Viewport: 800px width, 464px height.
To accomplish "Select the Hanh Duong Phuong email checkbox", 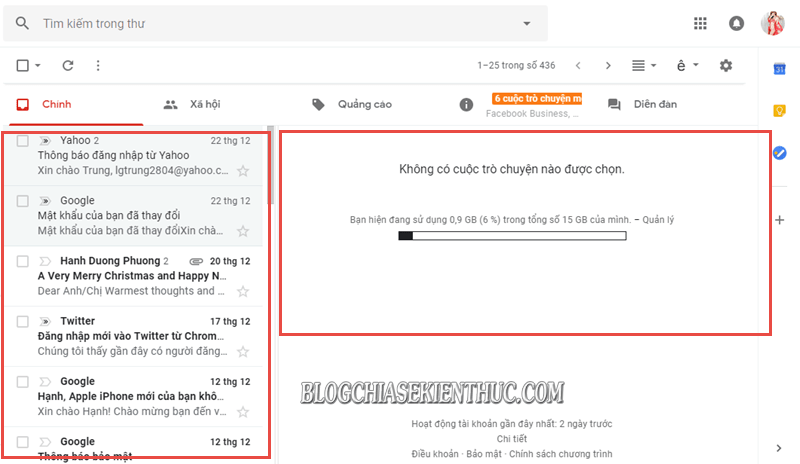I will coord(22,261).
